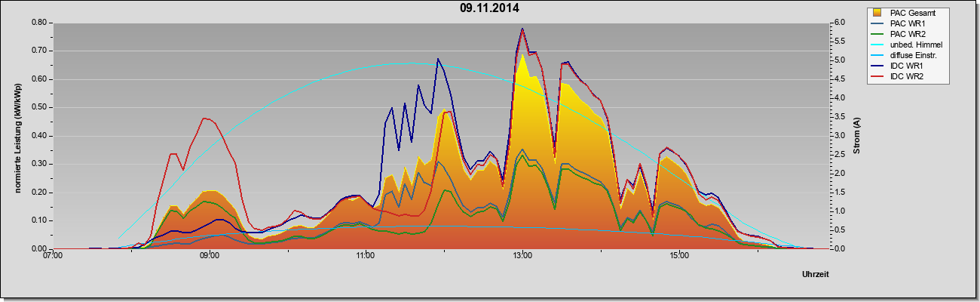Click the PAC Gesamt legend color swatch

[x=877, y=13]
